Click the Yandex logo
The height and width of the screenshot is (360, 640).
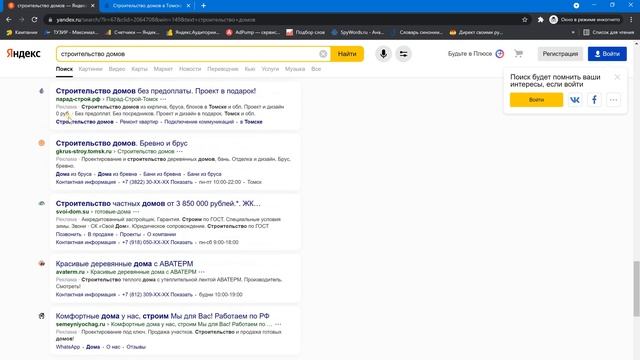coord(23,53)
